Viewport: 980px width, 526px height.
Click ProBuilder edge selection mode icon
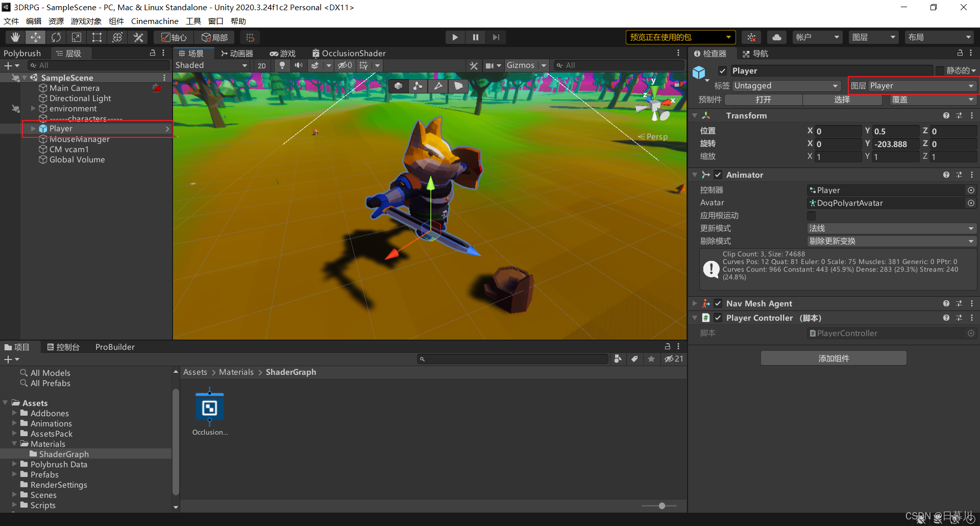pos(438,86)
